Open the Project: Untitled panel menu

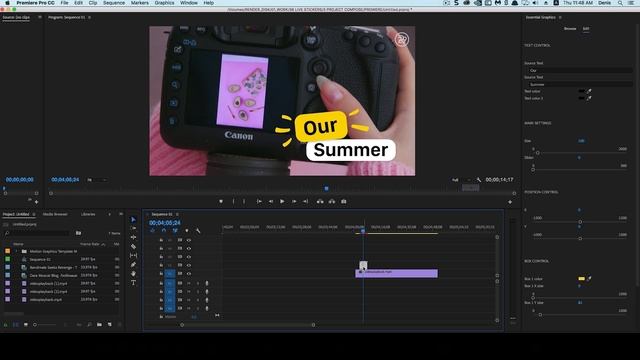[34, 214]
